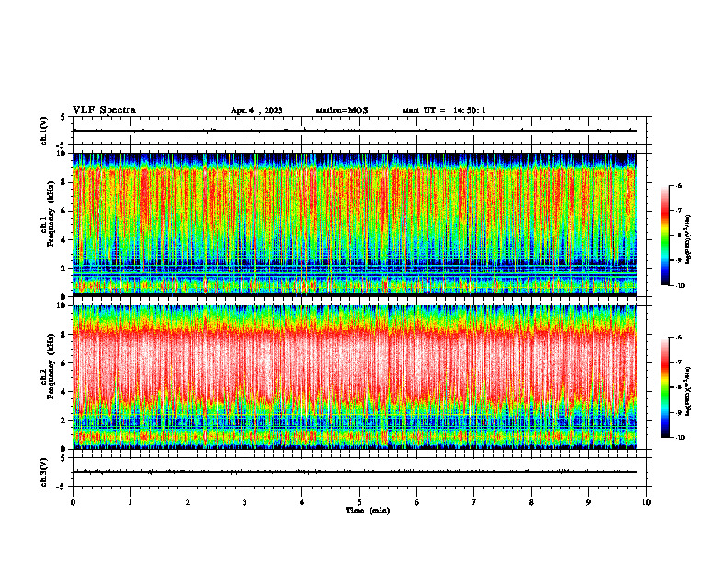Click the ch.1 spectrogram color scale bar
The width and height of the screenshot is (728, 563).
(x=665, y=236)
